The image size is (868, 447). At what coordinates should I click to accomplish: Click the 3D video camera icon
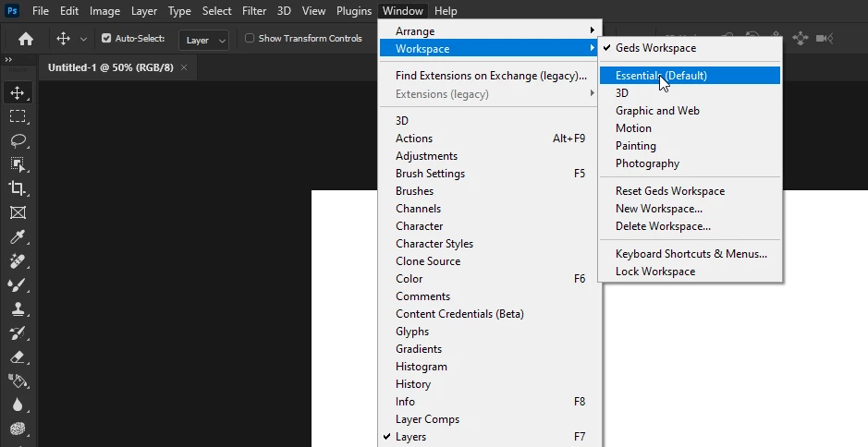[825, 38]
